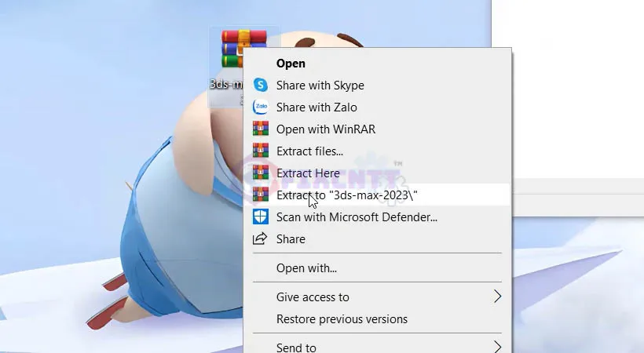The image size is (644, 353).
Task: Select Restore previous versions
Action: coord(342,319)
